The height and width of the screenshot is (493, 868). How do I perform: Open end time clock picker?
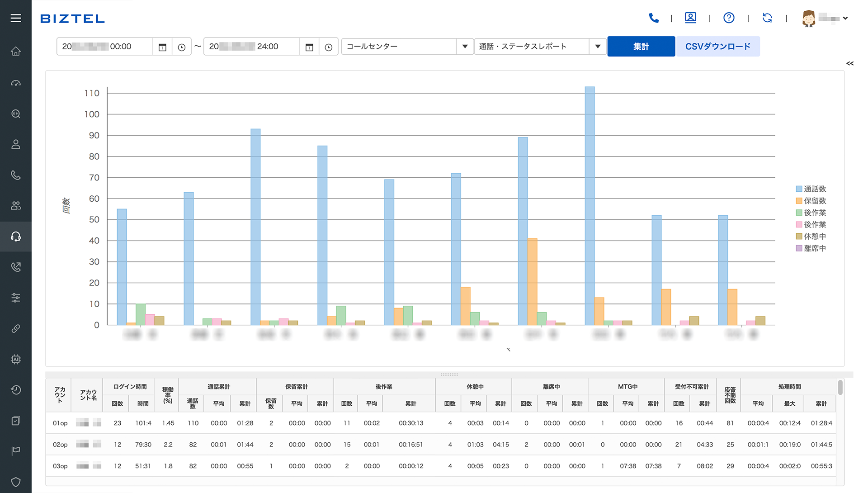pyautogui.click(x=328, y=47)
